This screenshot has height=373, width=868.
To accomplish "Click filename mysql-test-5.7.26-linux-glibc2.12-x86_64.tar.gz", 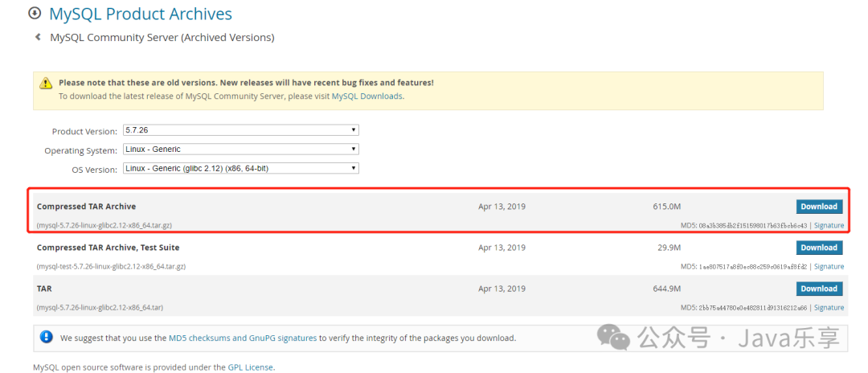I will tap(111, 266).
